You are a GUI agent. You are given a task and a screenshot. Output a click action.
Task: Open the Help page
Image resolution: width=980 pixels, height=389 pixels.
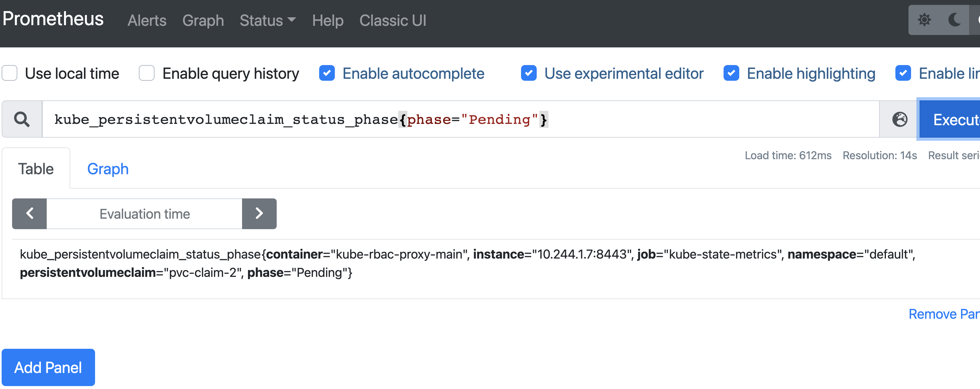(328, 21)
